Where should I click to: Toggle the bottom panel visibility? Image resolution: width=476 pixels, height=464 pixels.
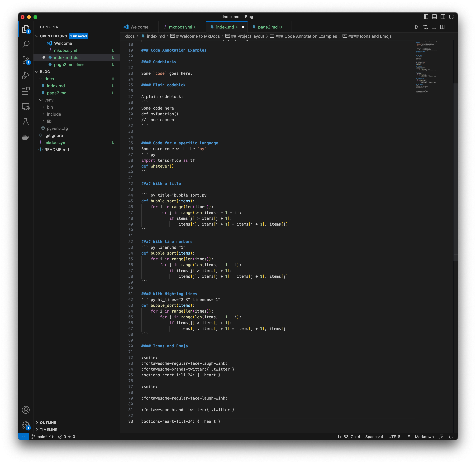(x=434, y=17)
